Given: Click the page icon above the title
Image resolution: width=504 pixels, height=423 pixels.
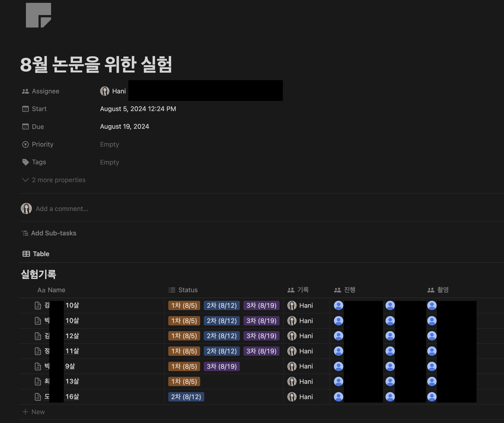Looking at the screenshot, I should [x=38, y=15].
